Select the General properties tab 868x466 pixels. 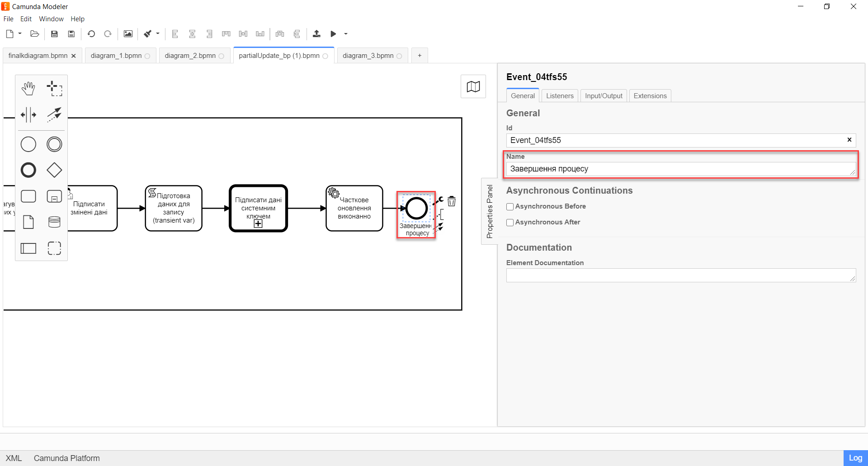pyautogui.click(x=523, y=95)
